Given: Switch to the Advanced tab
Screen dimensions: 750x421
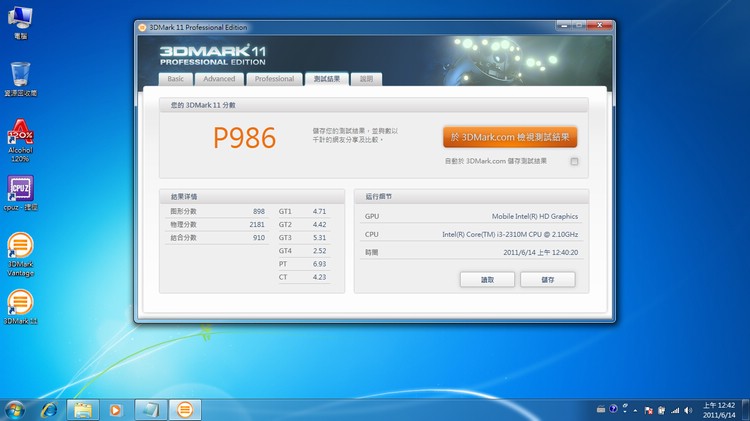Looking at the screenshot, I should [x=219, y=79].
